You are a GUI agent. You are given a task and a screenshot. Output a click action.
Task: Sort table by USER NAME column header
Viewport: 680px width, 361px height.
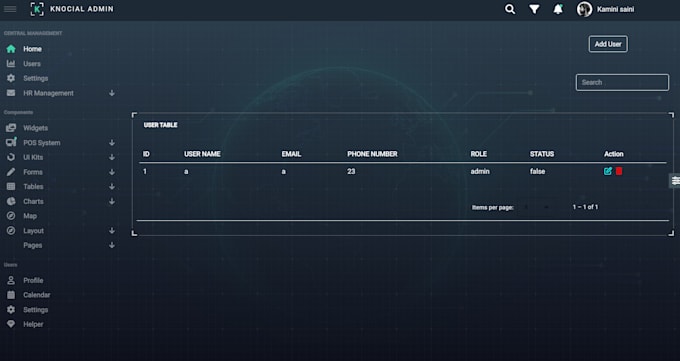[202, 154]
